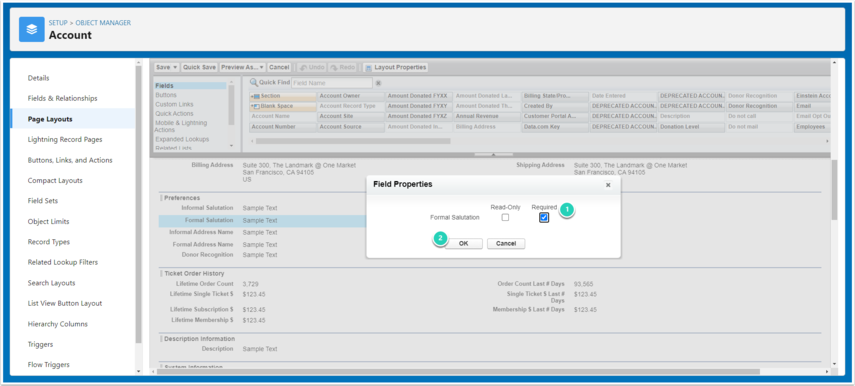Open the Preview As dropdown
The image size is (855, 386).
coord(243,68)
